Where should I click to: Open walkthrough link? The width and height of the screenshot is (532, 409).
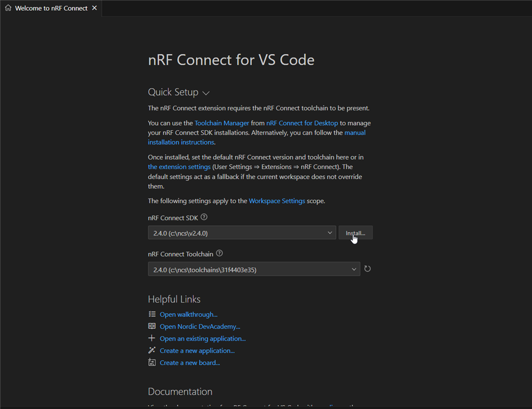(189, 315)
